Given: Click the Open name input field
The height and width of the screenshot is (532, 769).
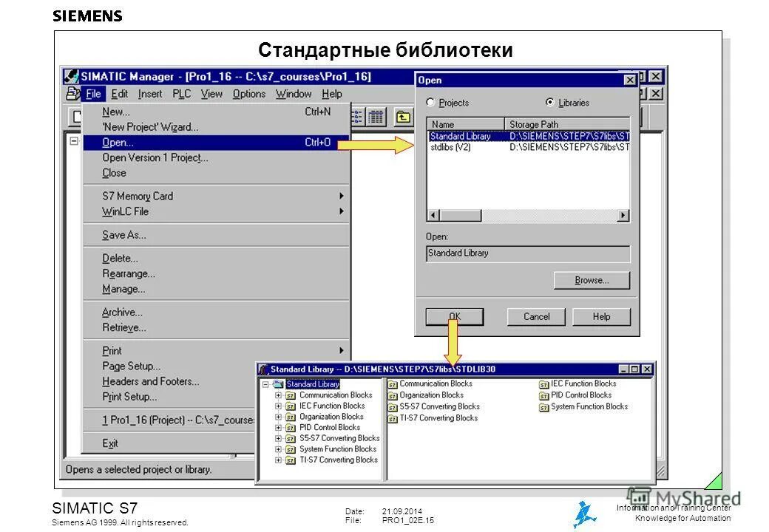Looking at the screenshot, I should pos(528,253).
